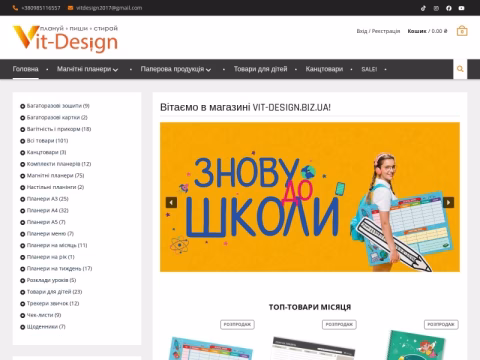Open category Планери на рік (1)
This screenshot has height=360, width=480.
pos(51,257)
